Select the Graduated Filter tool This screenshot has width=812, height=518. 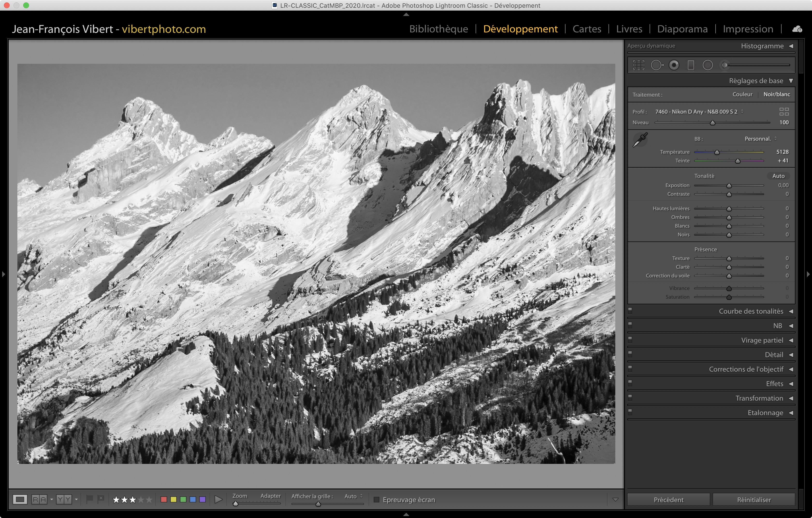691,65
